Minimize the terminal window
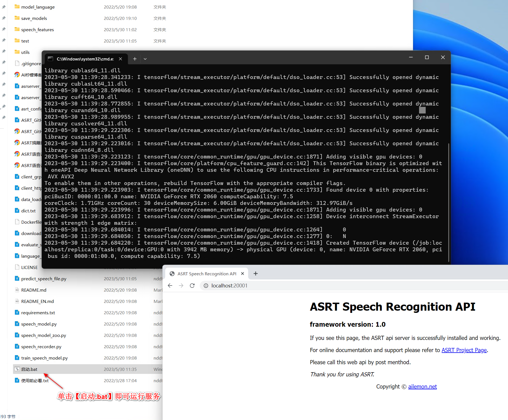Screen dimensions: 508x420 click(411, 57)
